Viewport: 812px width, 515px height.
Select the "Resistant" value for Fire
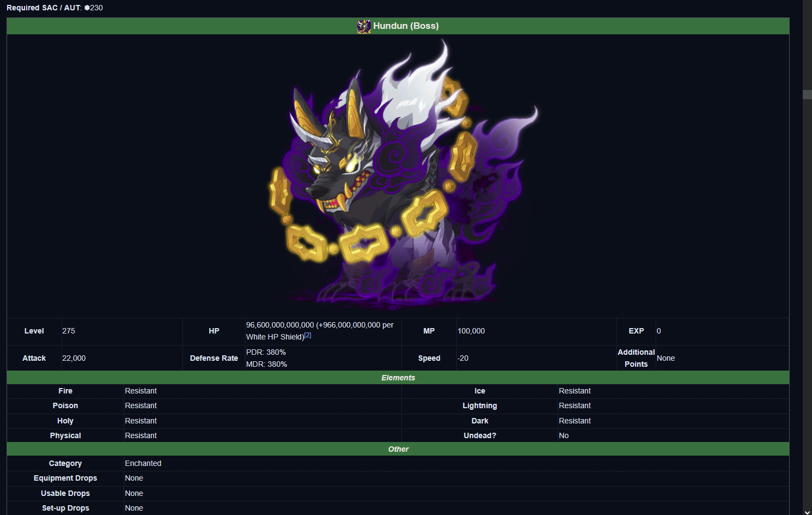[141, 391]
